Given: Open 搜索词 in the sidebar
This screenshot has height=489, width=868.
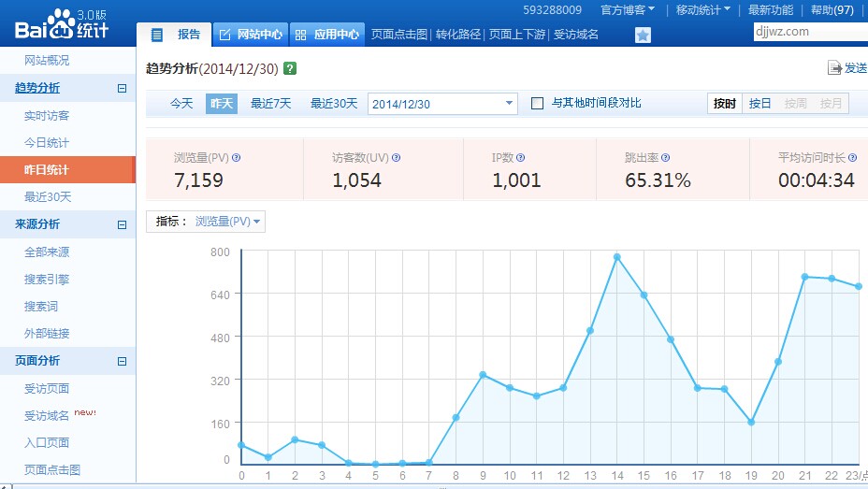Looking at the screenshot, I should (41, 307).
